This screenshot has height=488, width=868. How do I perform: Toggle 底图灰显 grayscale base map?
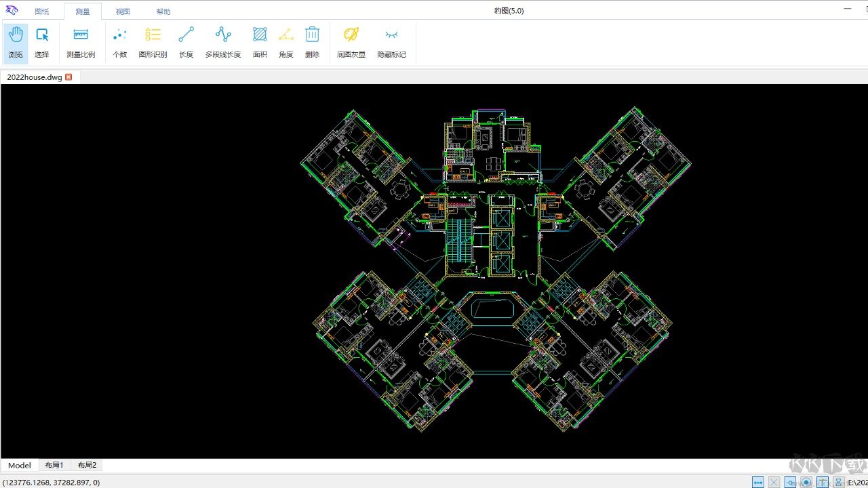[x=351, y=43]
